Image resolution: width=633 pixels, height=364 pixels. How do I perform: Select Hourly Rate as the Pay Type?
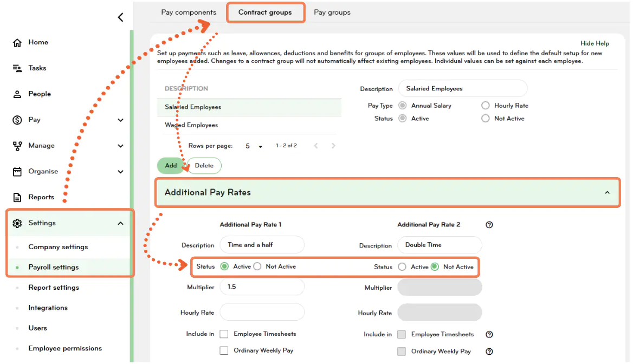point(485,105)
